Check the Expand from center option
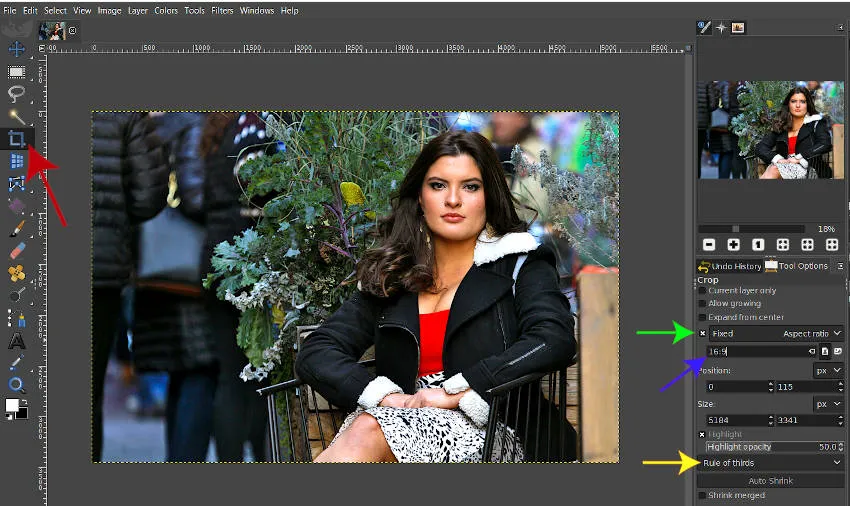Viewport: 850px width, 506px height. pyautogui.click(x=702, y=317)
